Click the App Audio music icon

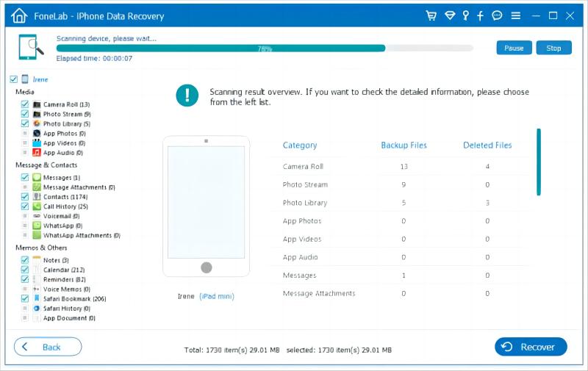[37, 153]
